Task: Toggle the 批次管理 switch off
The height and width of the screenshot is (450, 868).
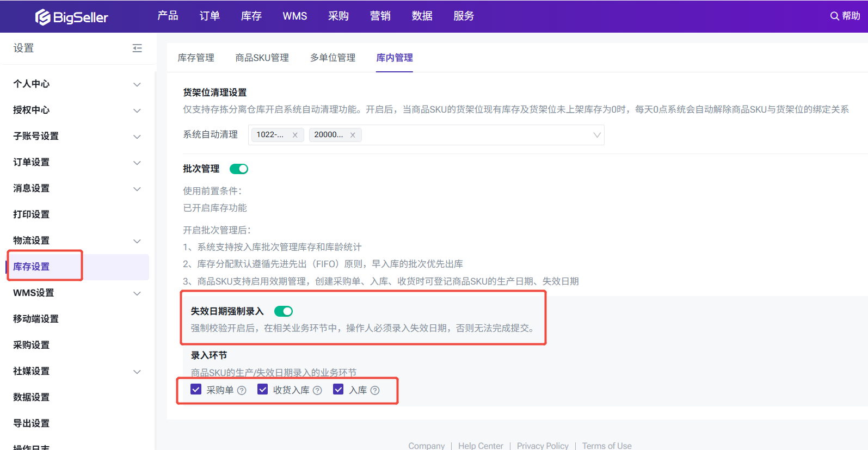Action: 239,169
